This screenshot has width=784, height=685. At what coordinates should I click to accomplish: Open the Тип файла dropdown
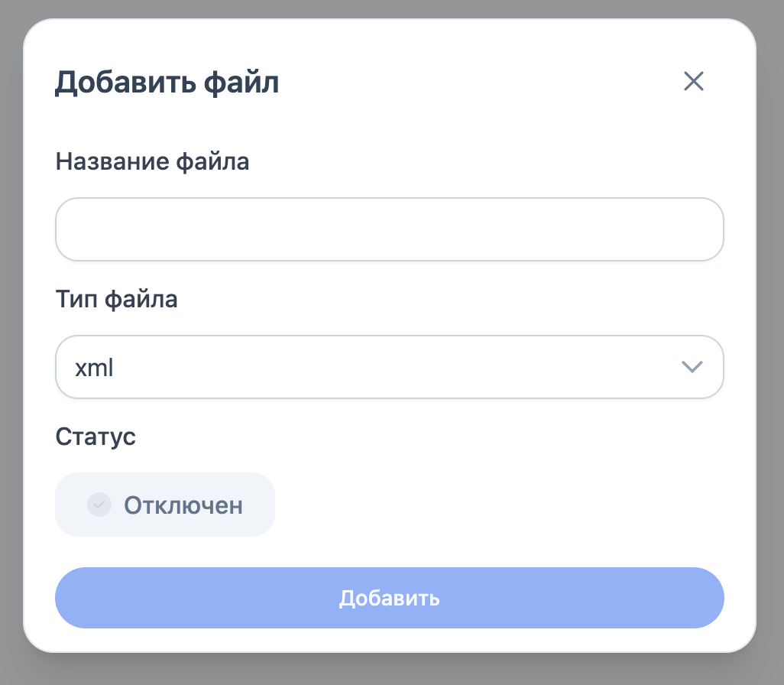pyautogui.click(x=389, y=367)
